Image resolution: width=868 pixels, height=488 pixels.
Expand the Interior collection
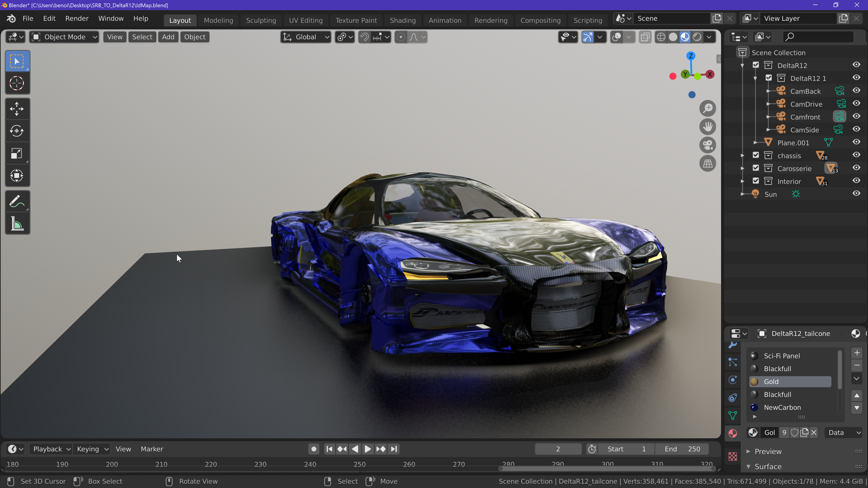coord(742,181)
